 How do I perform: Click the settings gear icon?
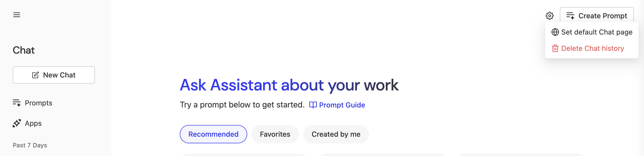[x=549, y=16]
